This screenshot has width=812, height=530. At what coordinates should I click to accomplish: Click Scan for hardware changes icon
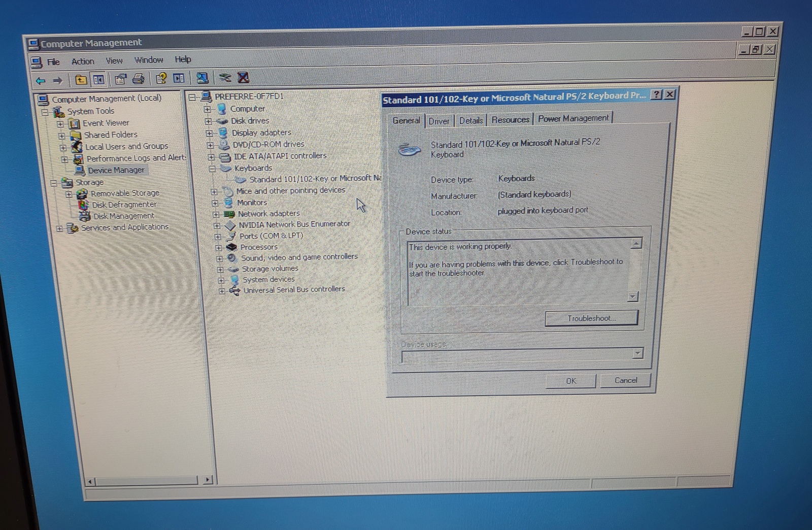tap(202, 78)
